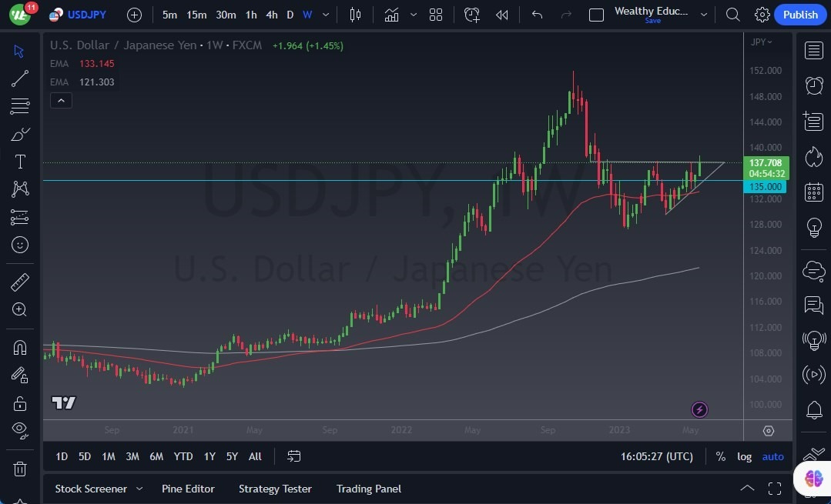Switch to the Pine Editor tab

(188, 489)
